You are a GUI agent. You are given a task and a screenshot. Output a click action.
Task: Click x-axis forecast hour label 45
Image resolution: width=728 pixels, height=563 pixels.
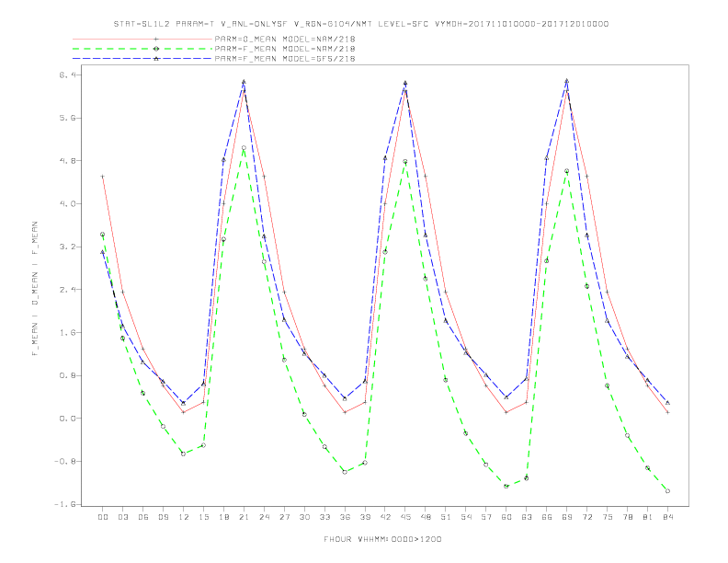click(x=405, y=517)
